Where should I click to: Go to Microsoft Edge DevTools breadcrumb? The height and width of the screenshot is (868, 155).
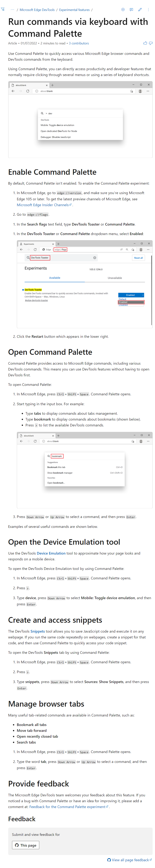[37, 10]
